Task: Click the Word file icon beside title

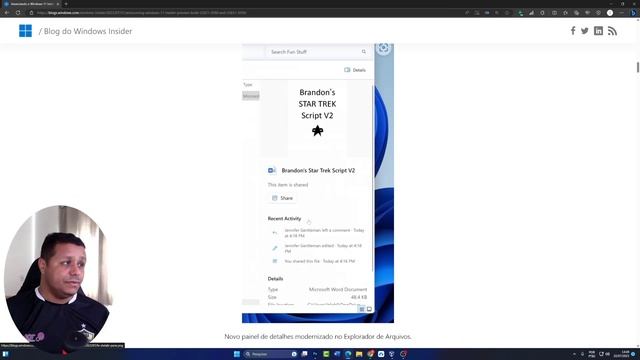Action: pos(272,170)
